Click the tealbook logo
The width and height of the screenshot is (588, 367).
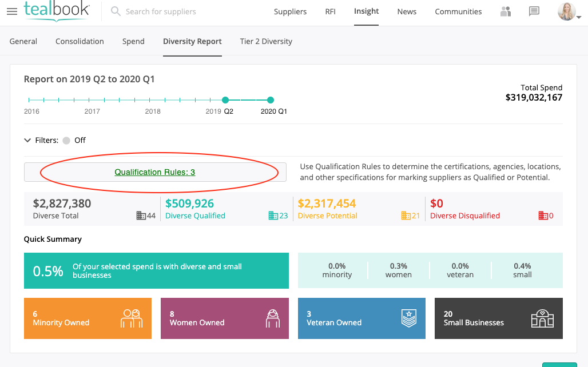click(x=57, y=11)
